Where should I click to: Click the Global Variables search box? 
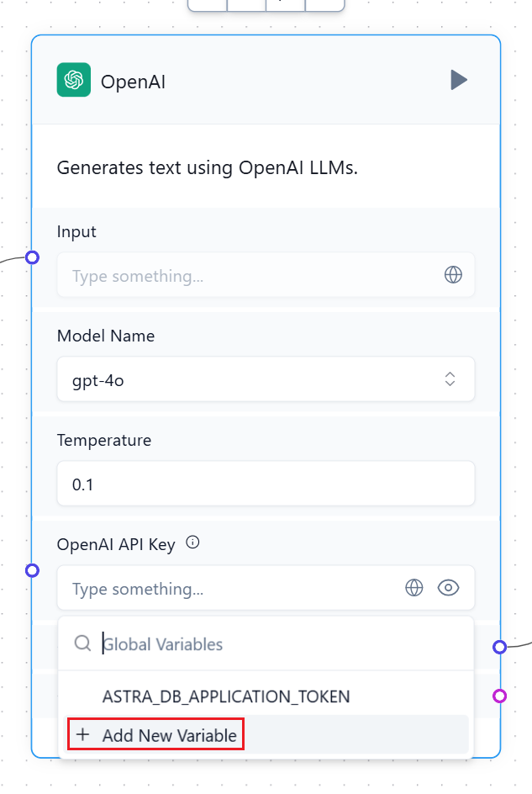266,644
